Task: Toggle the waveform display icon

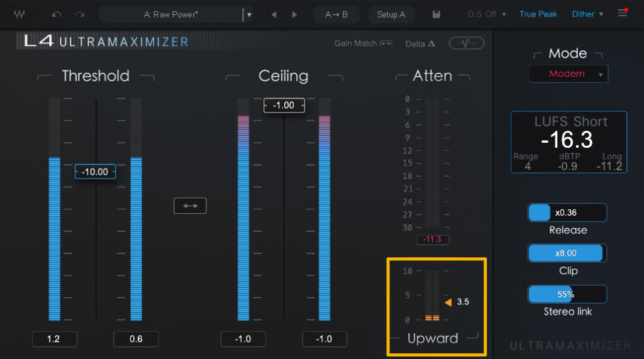Action: click(x=466, y=43)
